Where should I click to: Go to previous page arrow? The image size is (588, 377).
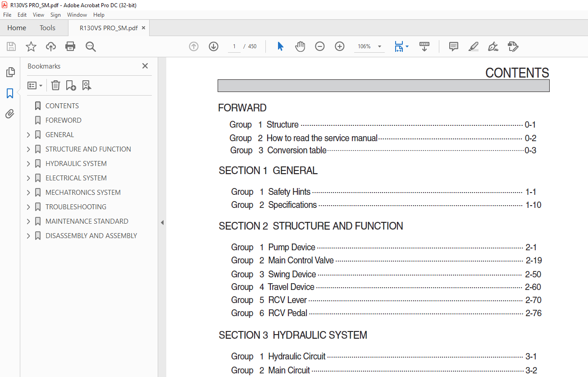pyautogui.click(x=194, y=46)
